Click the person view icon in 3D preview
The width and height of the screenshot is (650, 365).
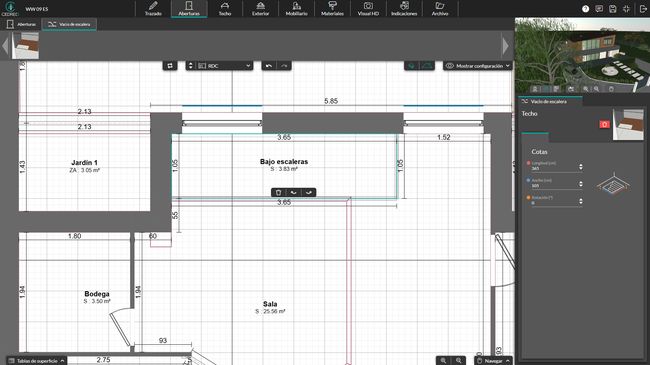coord(535,89)
